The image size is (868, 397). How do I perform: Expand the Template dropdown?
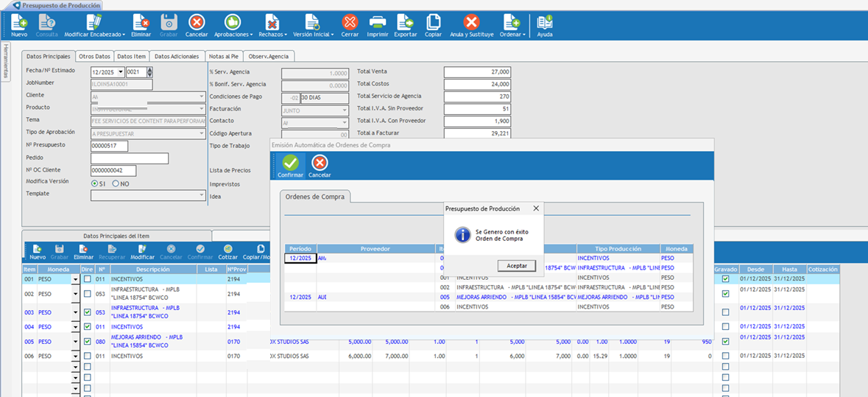click(x=202, y=195)
